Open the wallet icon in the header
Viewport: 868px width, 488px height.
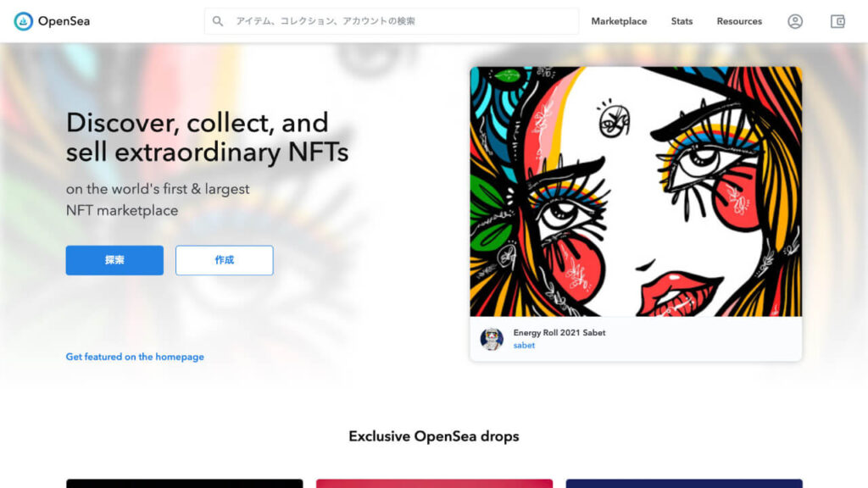point(837,21)
